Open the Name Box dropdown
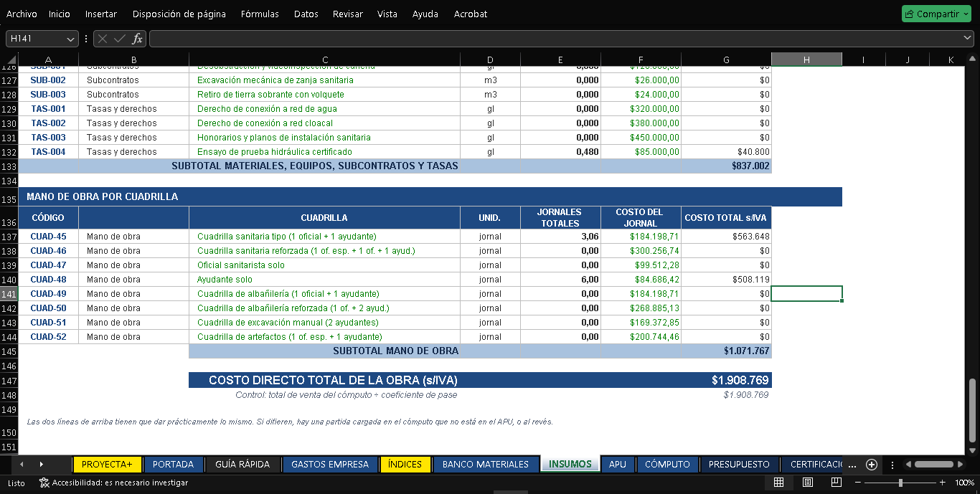The image size is (980, 494). pos(70,39)
